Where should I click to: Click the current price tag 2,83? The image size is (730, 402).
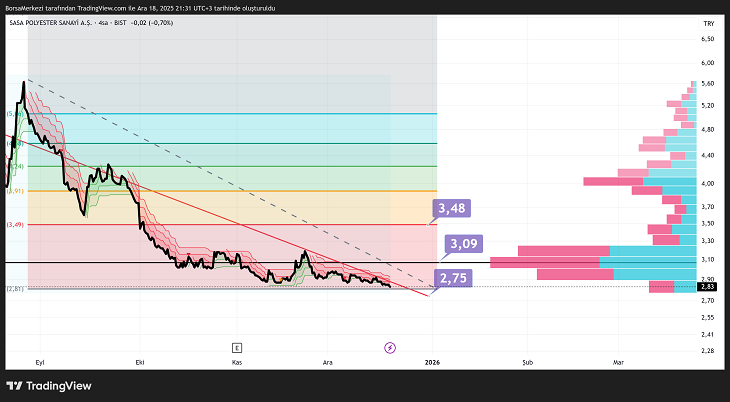tap(708, 287)
